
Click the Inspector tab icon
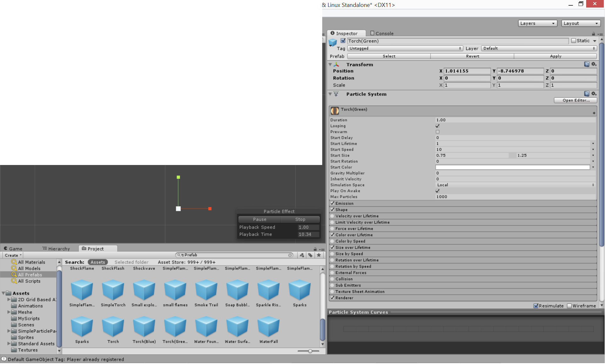tap(333, 33)
